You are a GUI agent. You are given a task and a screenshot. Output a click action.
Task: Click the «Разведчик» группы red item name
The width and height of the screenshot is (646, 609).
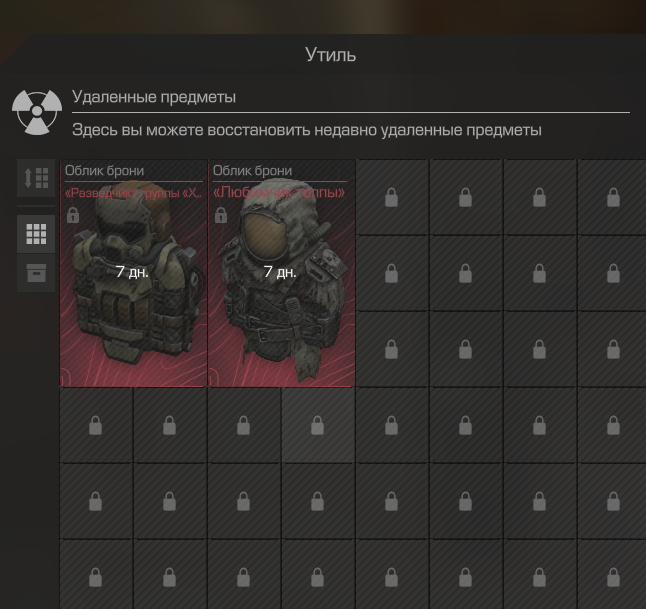pos(133,193)
